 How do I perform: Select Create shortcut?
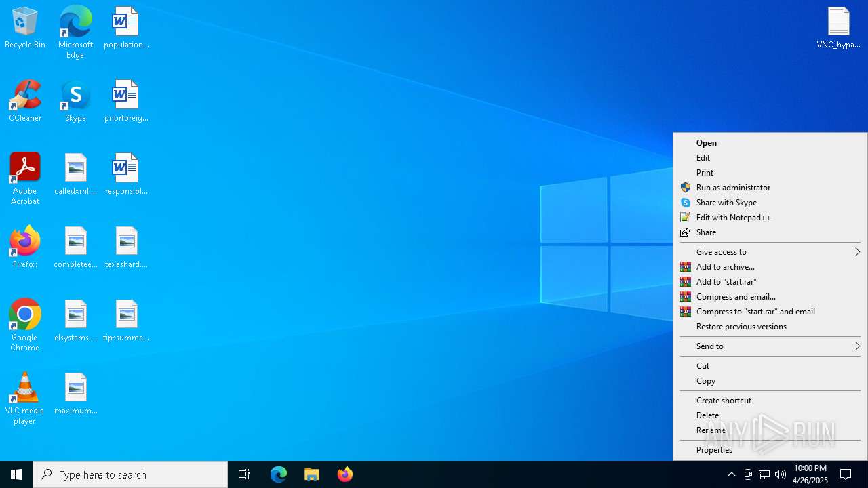tap(770, 401)
